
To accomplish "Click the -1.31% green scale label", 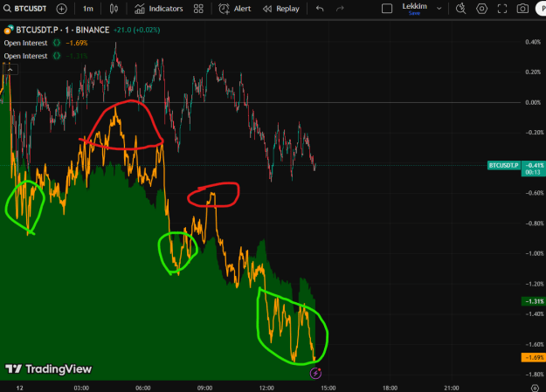I will point(534,301).
